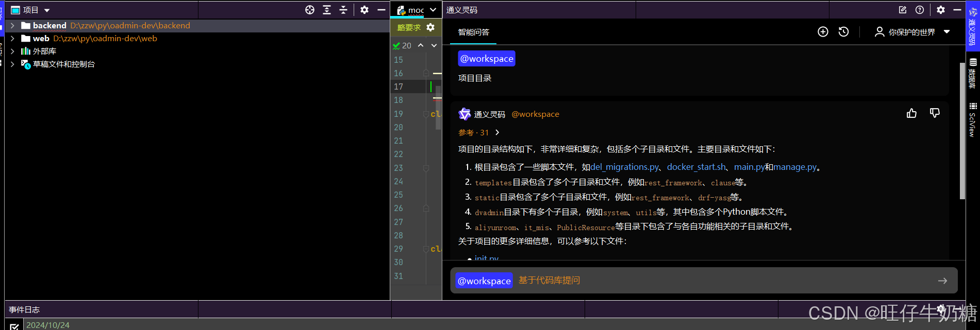The image size is (980, 330).
Task: Select the 外部库 tree item
Action: click(x=44, y=51)
